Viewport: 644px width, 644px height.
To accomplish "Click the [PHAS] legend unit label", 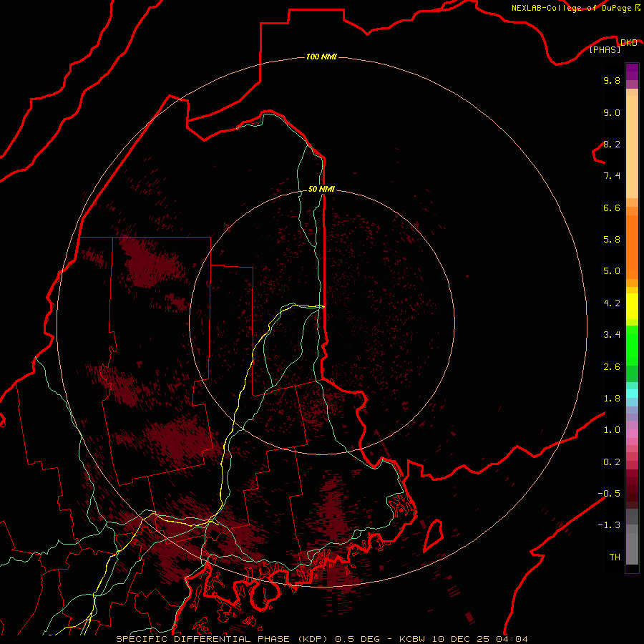I will click(x=605, y=49).
